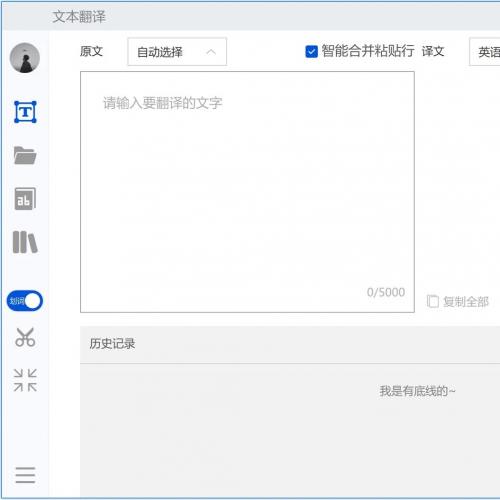Toggle the 划词 word-selection switch
500x500 pixels.
[x=25, y=301]
